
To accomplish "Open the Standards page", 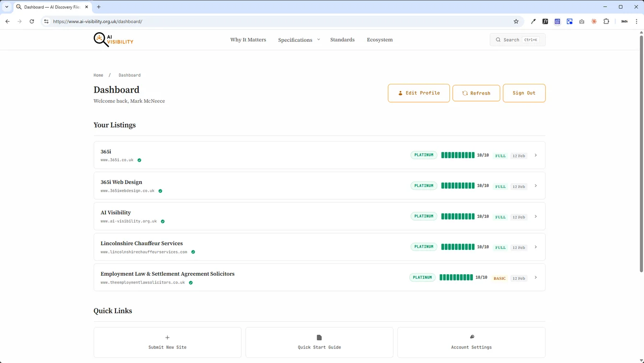I will pos(343,40).
